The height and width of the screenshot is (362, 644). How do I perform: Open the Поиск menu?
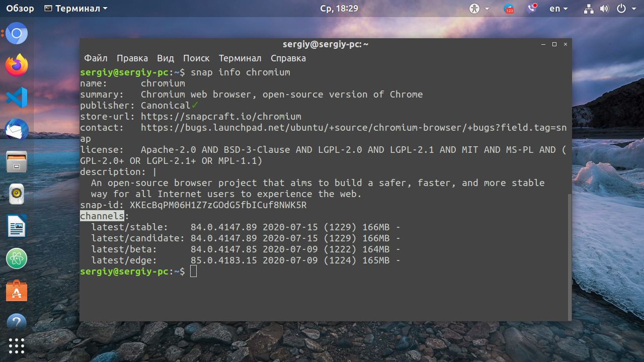click(196, 58)
